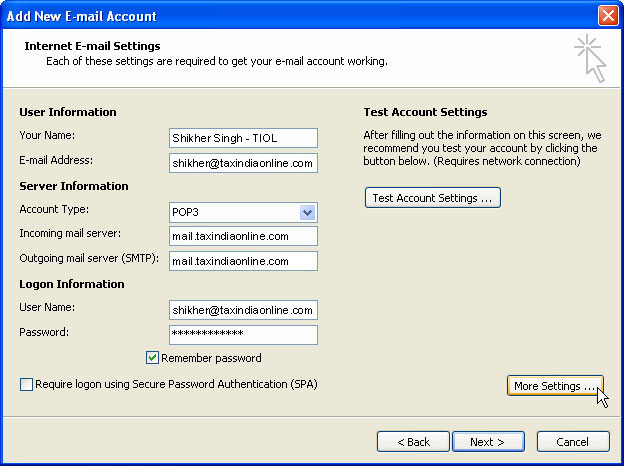Toggle the Remember password checkbox
Image resolution: width=624 pixels, height=466 pixels.
[153, 358]
